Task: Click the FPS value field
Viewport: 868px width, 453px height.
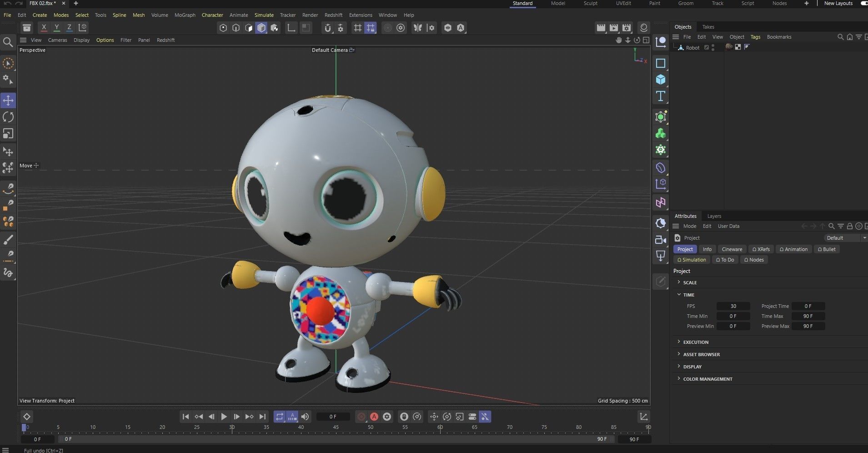Action: tap(733, 306)
